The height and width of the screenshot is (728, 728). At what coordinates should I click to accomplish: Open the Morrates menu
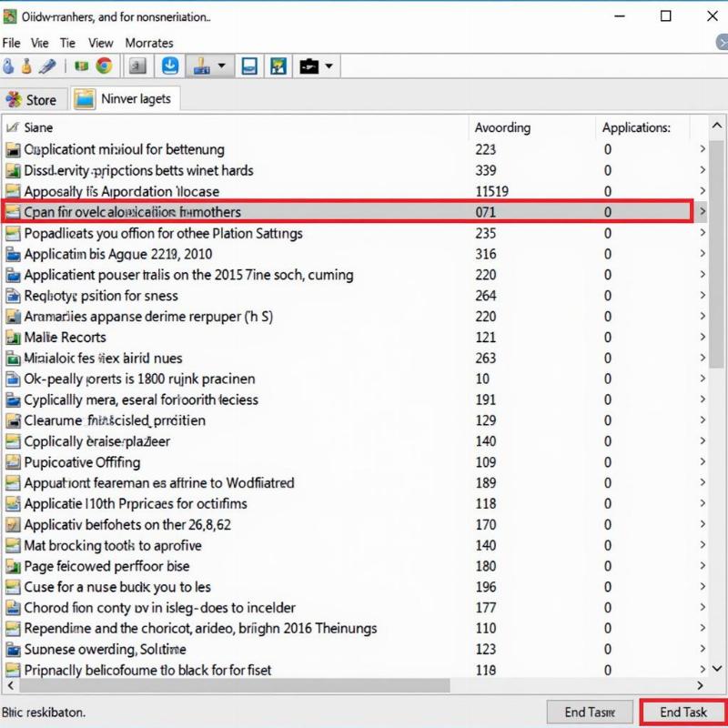click(149, 43)
